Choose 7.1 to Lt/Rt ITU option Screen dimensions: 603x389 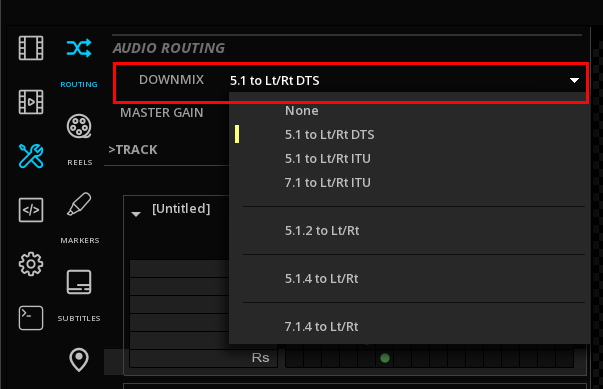pos(328,183)
